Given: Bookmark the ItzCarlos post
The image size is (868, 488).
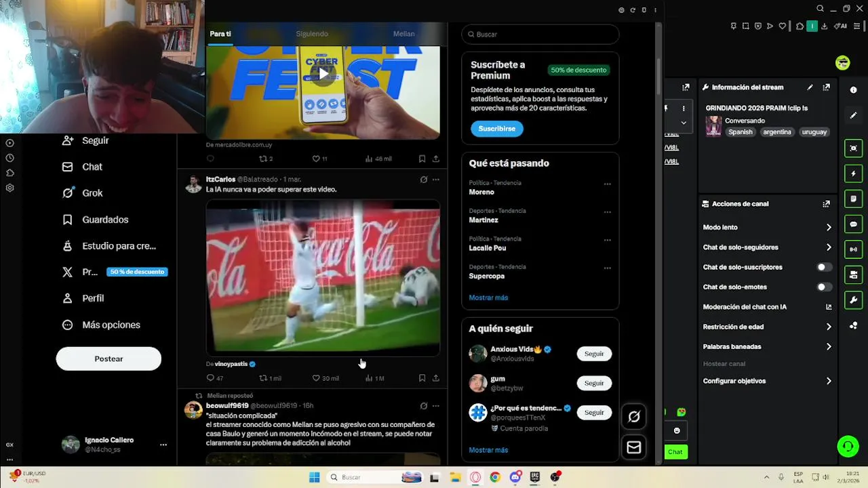Looking at the screenshot, I should (x=422, y=378).
